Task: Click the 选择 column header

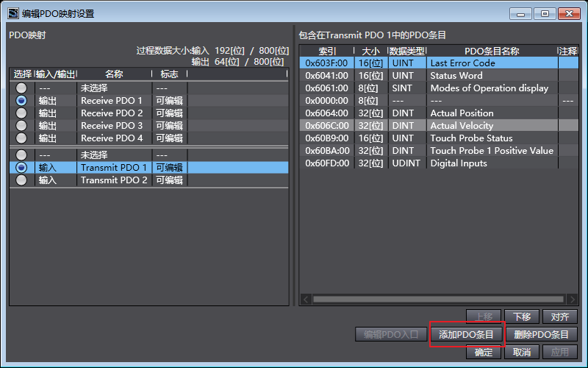Action: pos(23,74)
